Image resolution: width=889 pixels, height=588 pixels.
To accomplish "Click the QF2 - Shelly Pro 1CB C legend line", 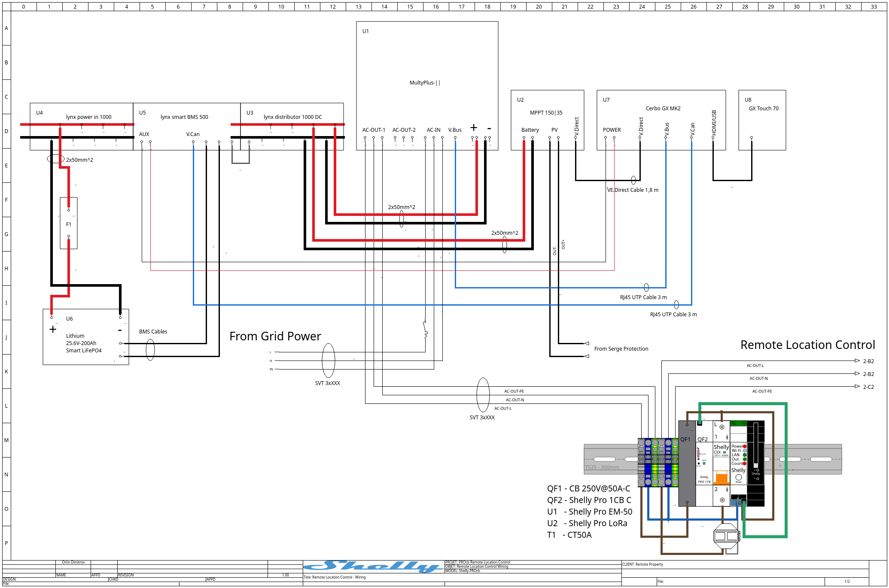I will click(589, 500).
